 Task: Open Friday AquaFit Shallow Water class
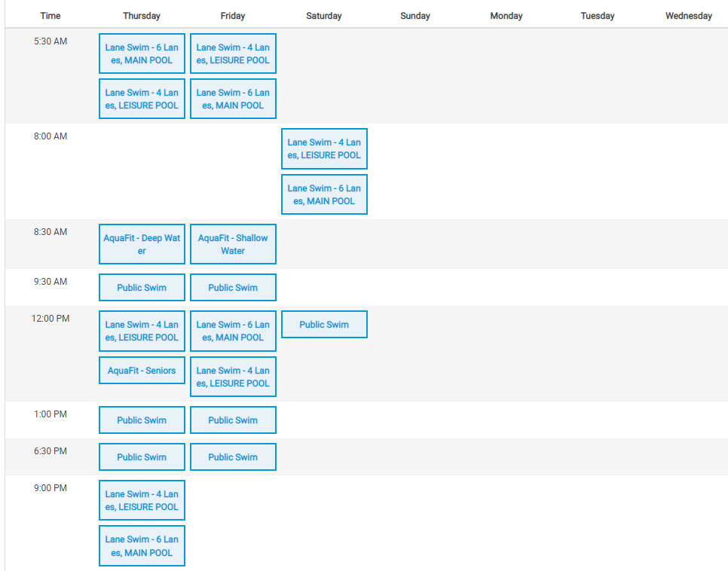233,244
